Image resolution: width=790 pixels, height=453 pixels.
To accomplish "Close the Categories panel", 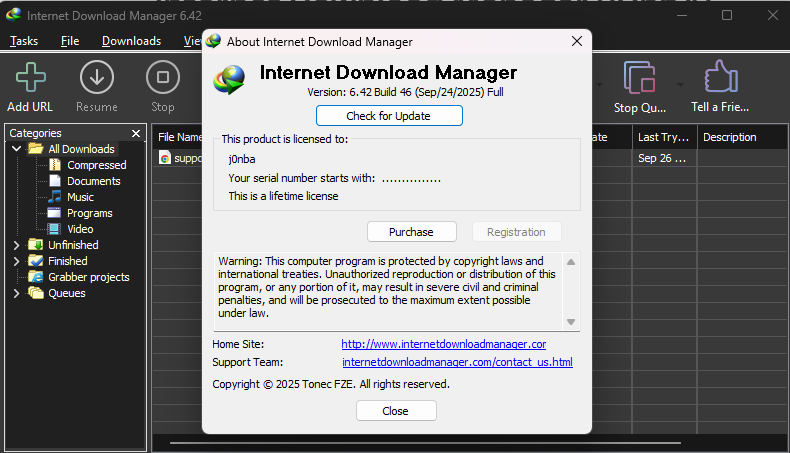I will click(x=136, y=133).
